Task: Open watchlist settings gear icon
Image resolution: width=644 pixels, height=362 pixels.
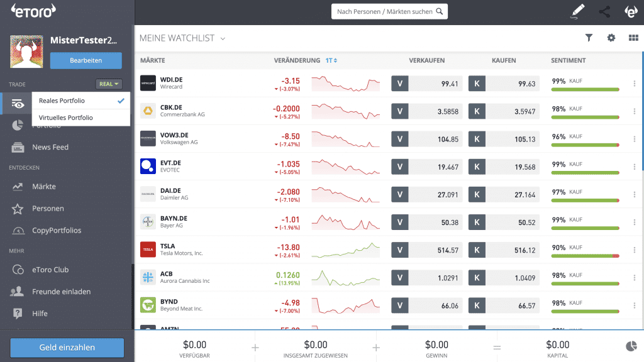Action: click(611, 38)
